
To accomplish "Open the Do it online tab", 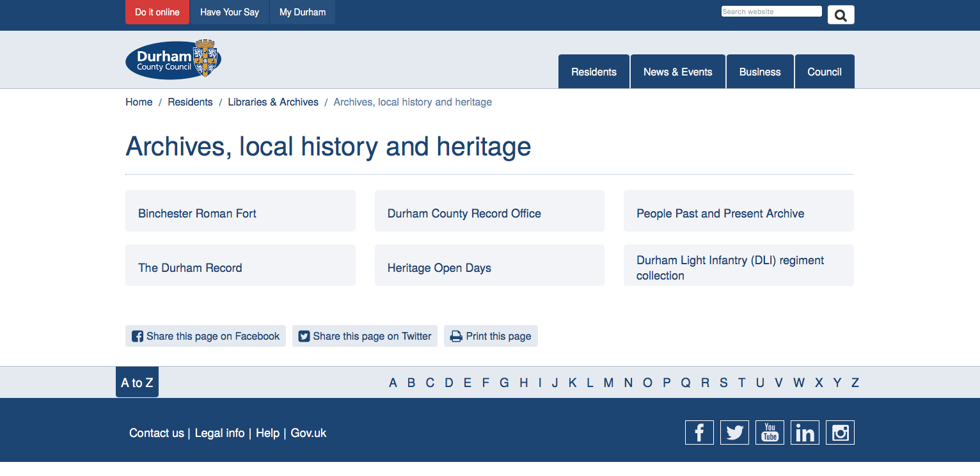I will [x=157, y=12].
